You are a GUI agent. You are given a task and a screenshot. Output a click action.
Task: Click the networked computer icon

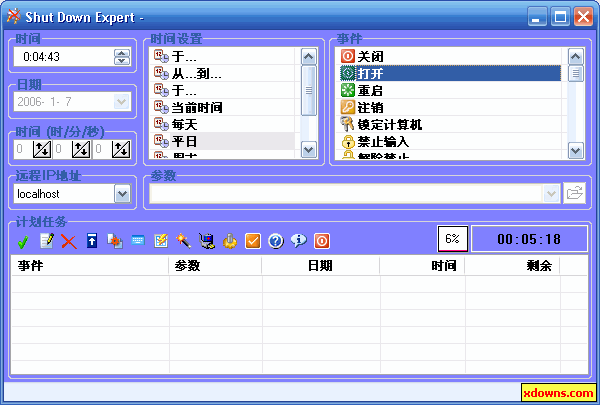[x=207, y=241]
